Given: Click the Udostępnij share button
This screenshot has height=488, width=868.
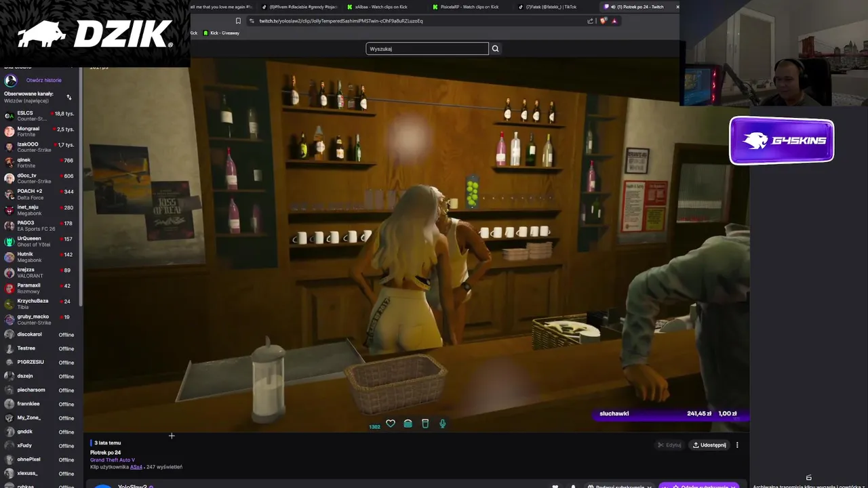Looking at the screenshot, I should tap(709, 445).
